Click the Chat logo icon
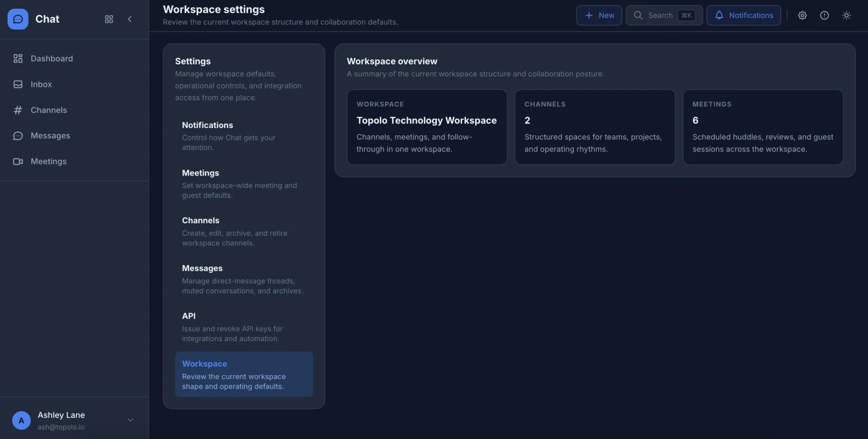Image resolution: width=868 pixels, height=439 pixels. point(18,19)
